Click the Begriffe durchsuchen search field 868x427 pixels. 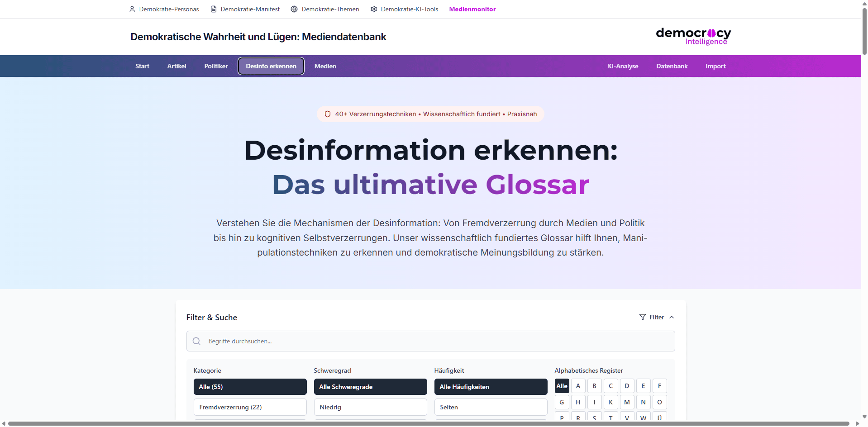pyautogui.click(x=430, y=341)
